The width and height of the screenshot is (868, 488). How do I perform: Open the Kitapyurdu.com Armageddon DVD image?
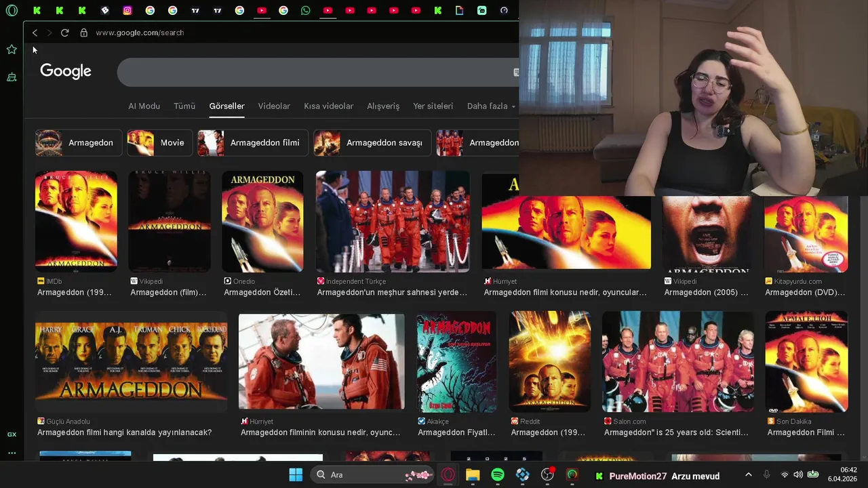(806, 234)
